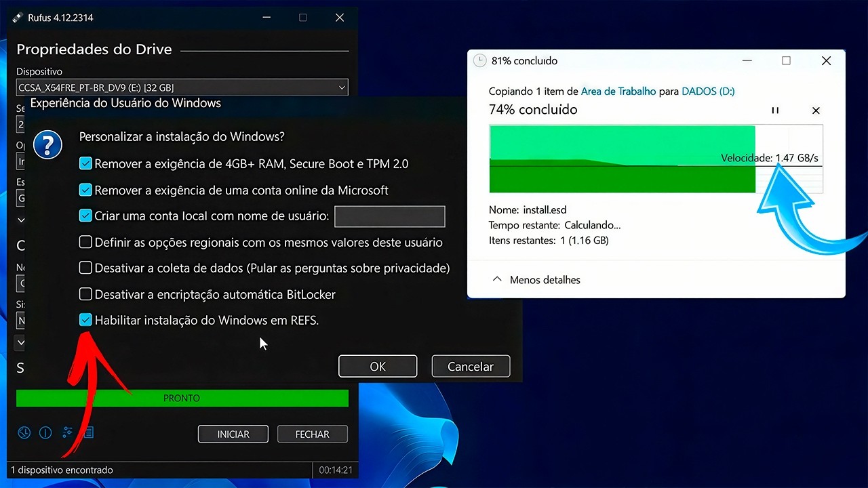The height and width of the screenshot is (488, 868).
Task: Maximize the file copy window
Action: [786, 61]
